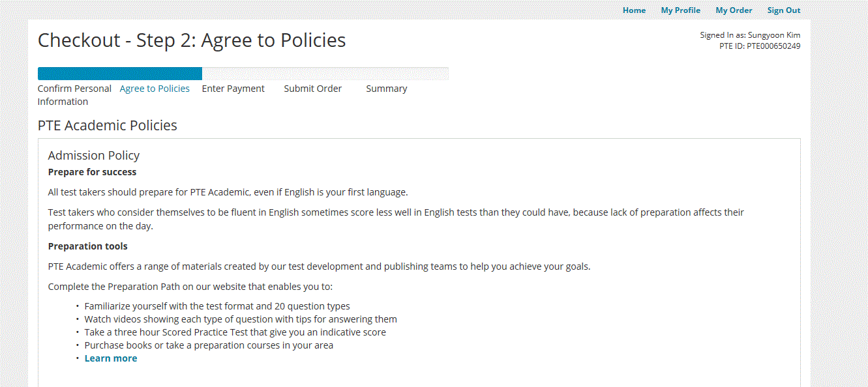Image resolution: width=868 pixels, height=387 pixels.
Task: Select the Summary step label
Action: pyautogui.click(x=386, y=89)
